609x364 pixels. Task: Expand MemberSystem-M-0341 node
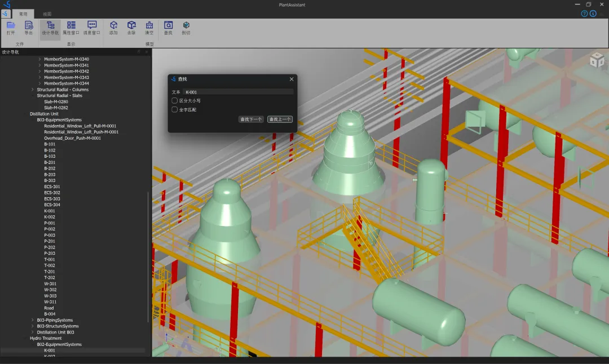pyautogui.click(x=39, y=65)
